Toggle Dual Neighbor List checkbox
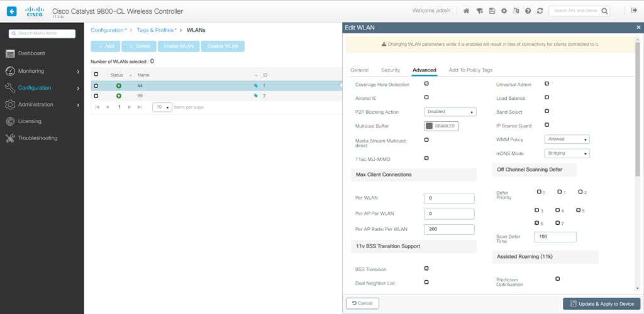 pyautogui.click(x=426, y=282)
